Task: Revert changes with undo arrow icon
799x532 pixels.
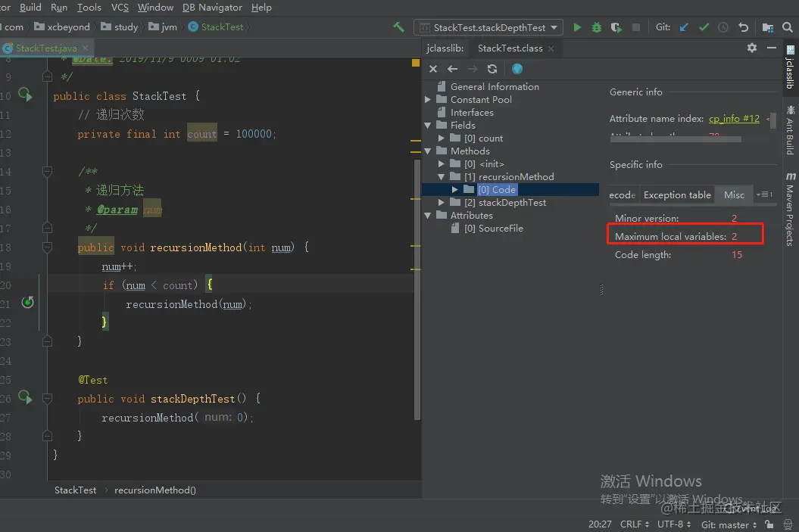Action: click(x=744, y=27)
